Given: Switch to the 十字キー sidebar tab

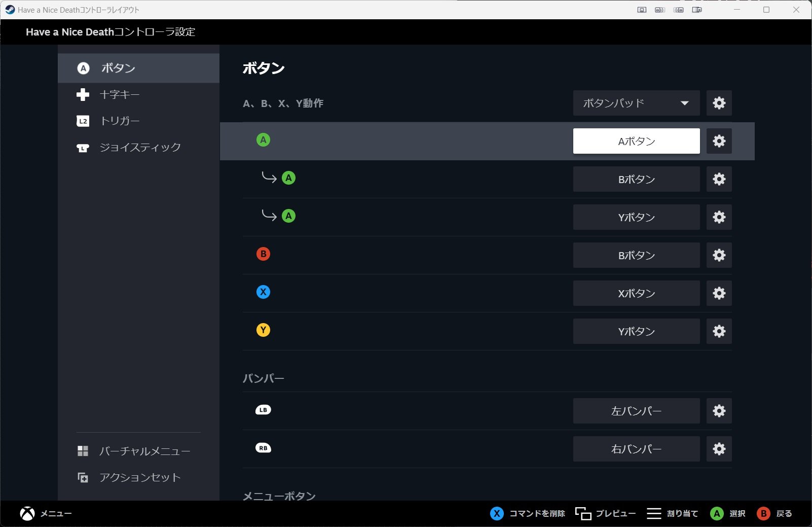Looking at the screenshot, I should [x=138, y=94].
